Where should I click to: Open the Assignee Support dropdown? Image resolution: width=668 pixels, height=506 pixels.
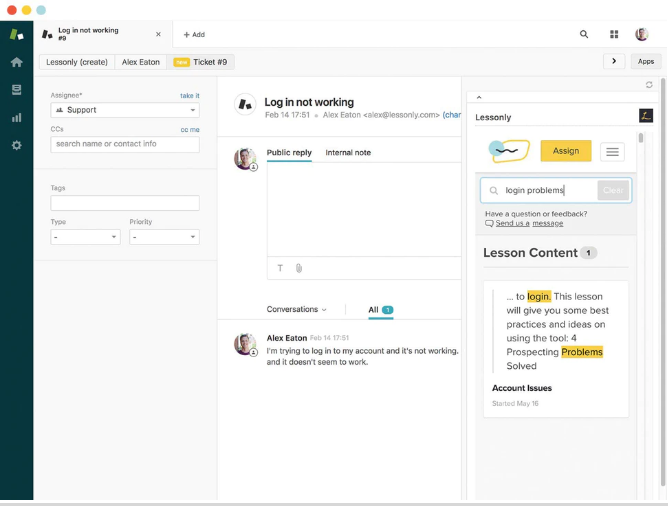125,110
